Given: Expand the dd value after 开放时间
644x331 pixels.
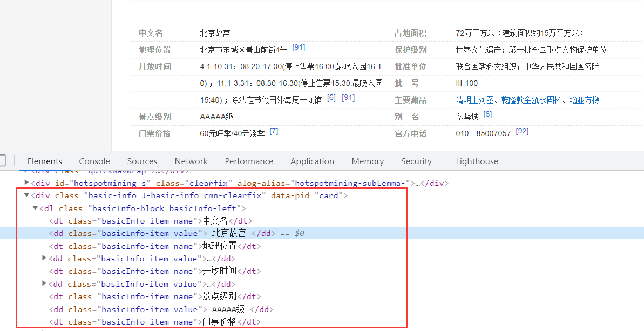Looking at the screenshot, I should click(44, 284).
